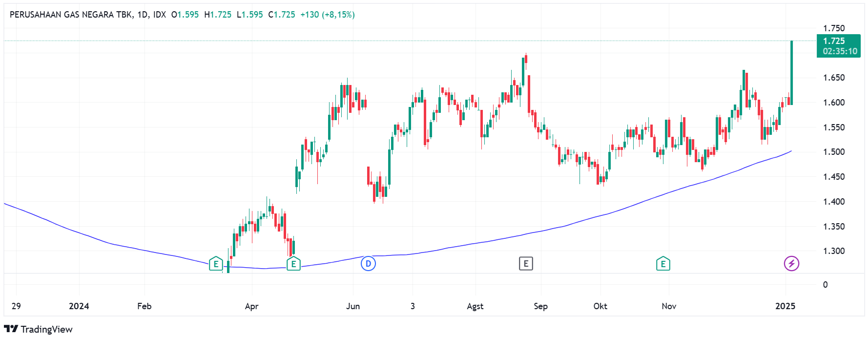Click the Jun label on time axis
Screen dimensions: 868x338
point(353,306)
